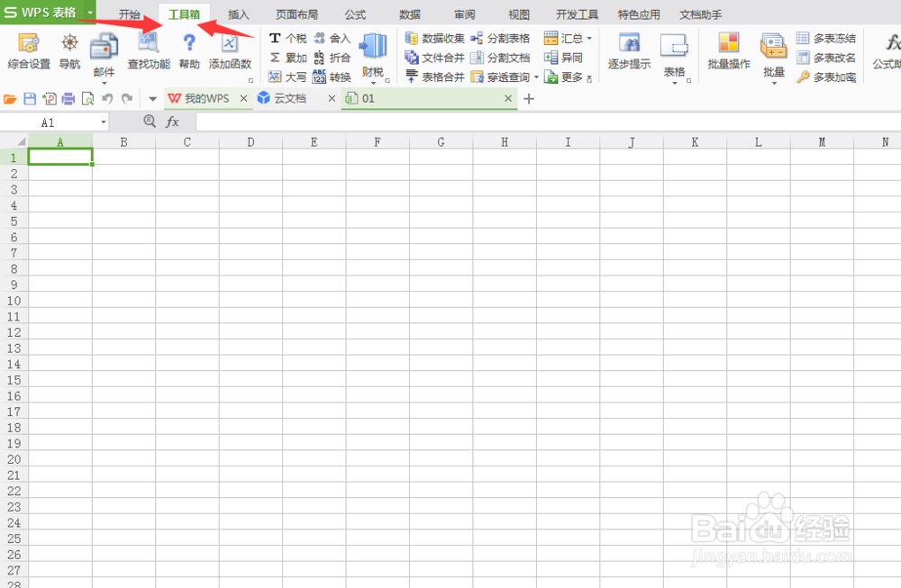Expand quick access toolbar customize arrow

[x=153, y=99]
